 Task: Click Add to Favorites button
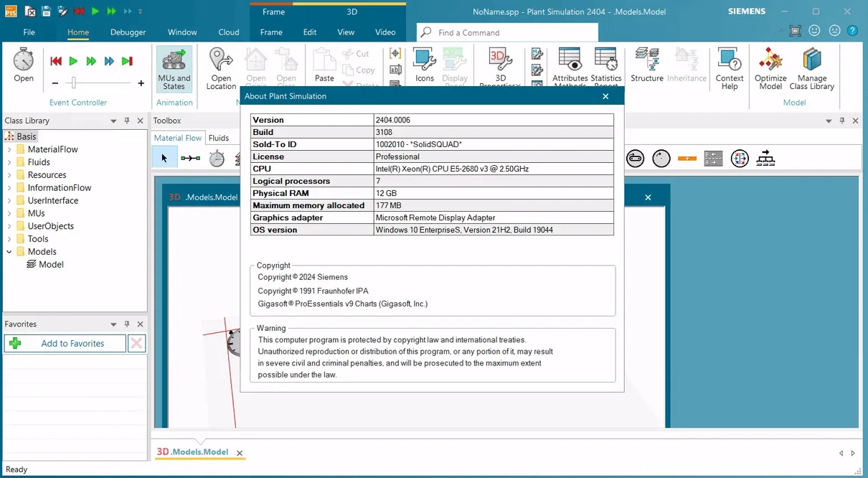65,344
